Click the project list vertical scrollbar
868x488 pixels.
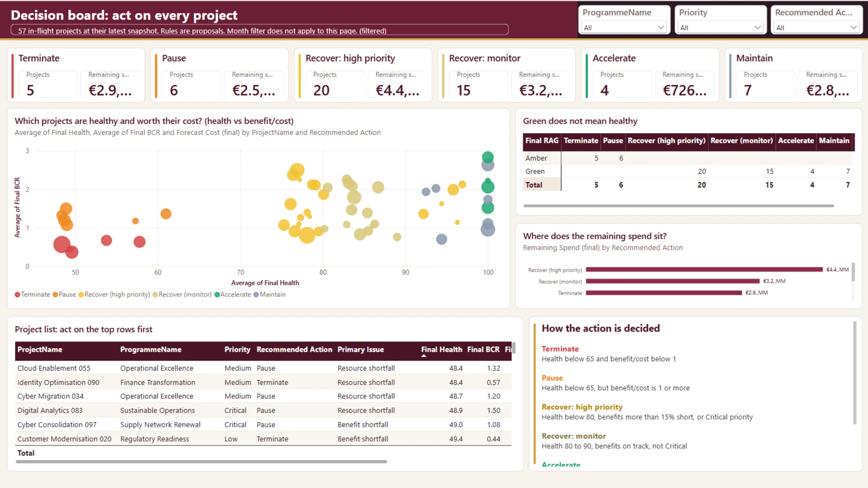click(514, 348)
